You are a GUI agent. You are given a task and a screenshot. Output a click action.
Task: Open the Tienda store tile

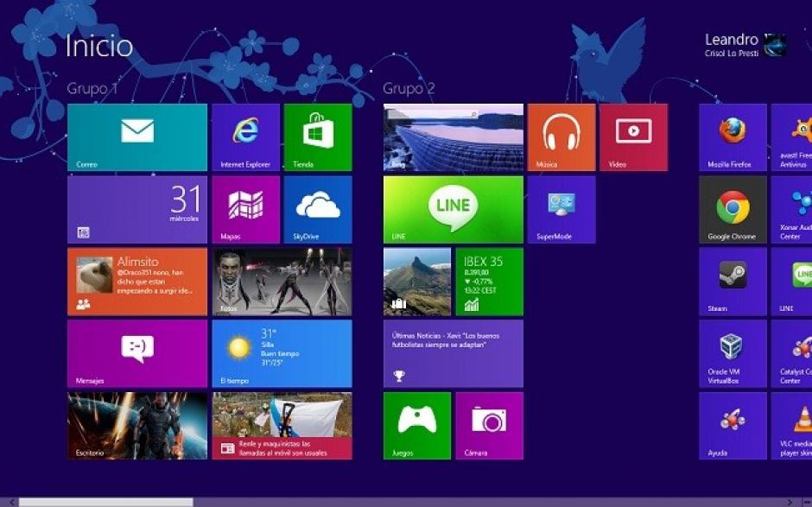coord(316,136)
